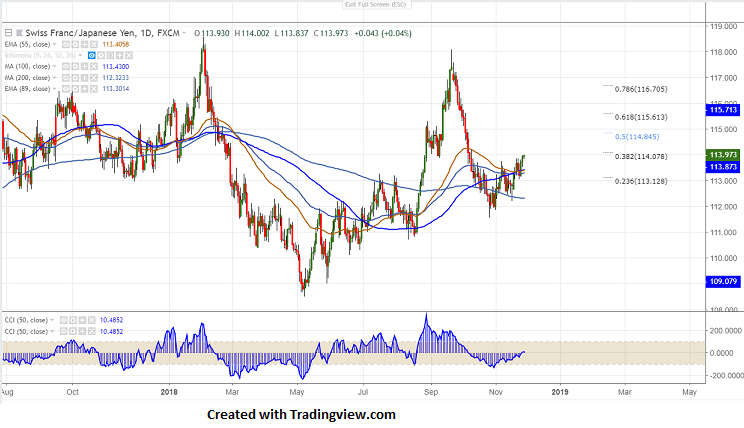Remove the EMA (89, close) indicator
This screenshot has width=744, height=428.
(x=94, y=89)
